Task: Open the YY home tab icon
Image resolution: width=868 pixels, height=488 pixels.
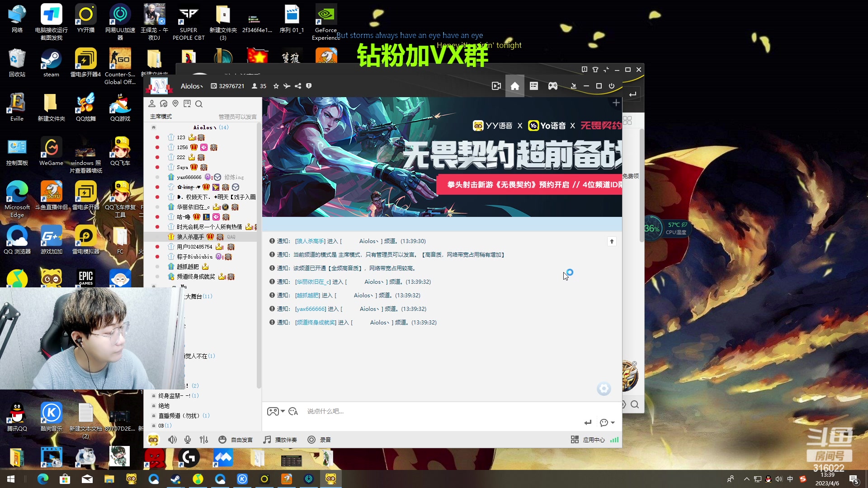Action: 514,86
